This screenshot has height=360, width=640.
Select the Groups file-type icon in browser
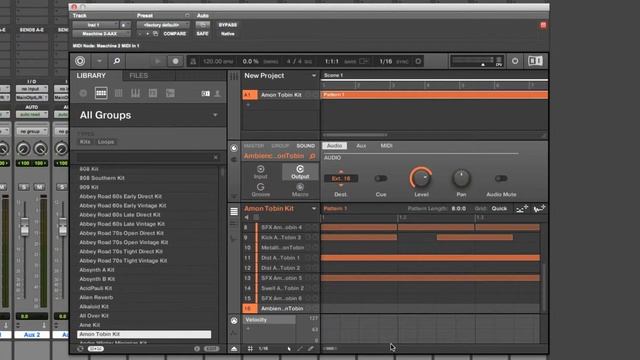[x=101, y=93]
